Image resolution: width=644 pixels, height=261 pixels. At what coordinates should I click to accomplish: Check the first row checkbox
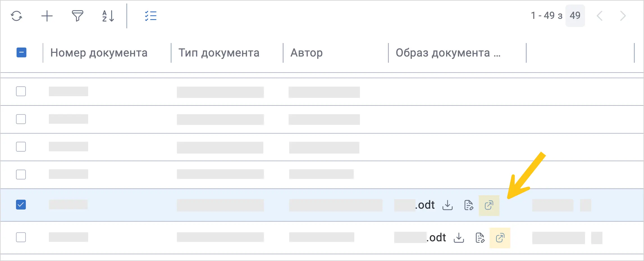point(21,91)
